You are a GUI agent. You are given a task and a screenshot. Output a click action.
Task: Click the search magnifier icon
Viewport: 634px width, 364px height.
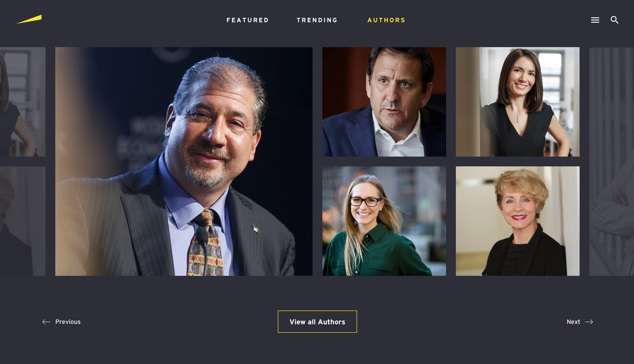pos(614,20)
